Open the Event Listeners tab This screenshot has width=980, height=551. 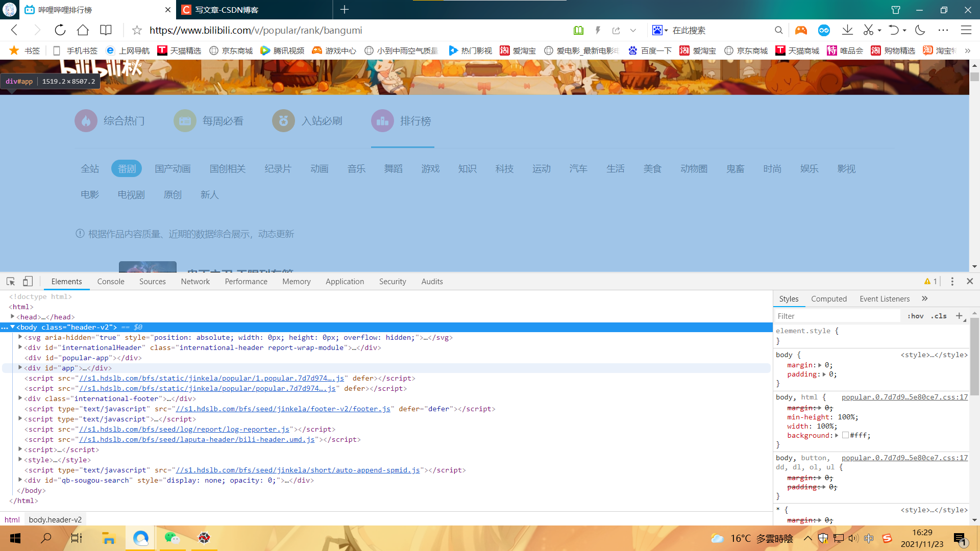(885, 298)
